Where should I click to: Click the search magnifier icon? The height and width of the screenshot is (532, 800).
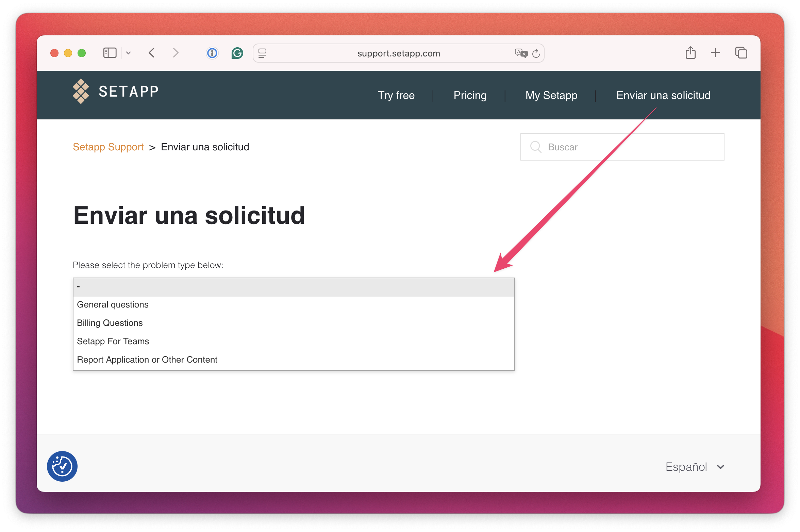click(x=536, y=147)
